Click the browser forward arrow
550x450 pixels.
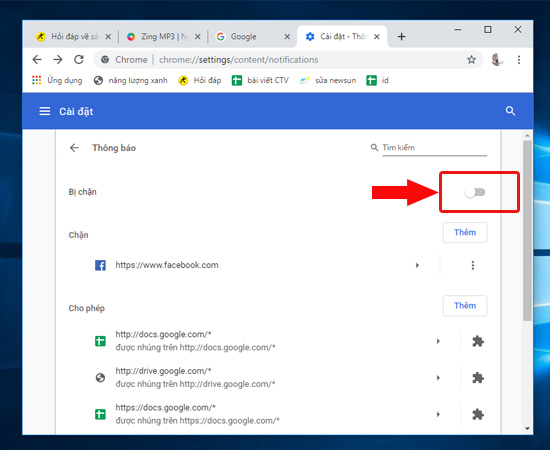click(x=58, y=60)
